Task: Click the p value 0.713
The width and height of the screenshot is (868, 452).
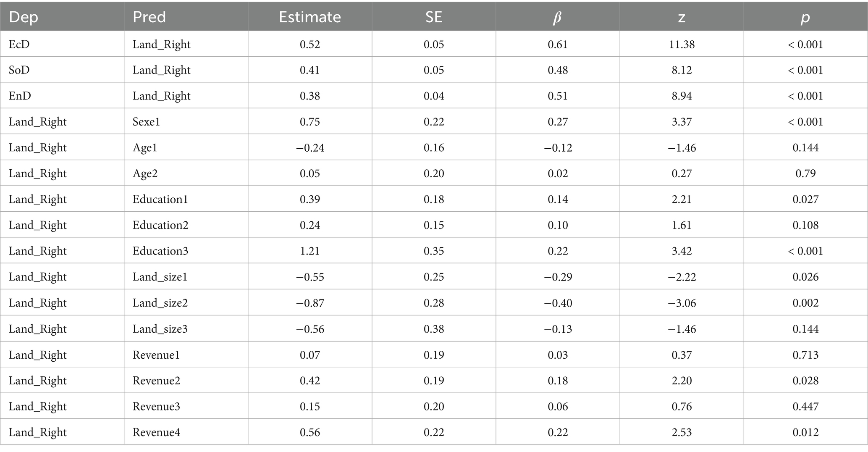Action: 805,355
